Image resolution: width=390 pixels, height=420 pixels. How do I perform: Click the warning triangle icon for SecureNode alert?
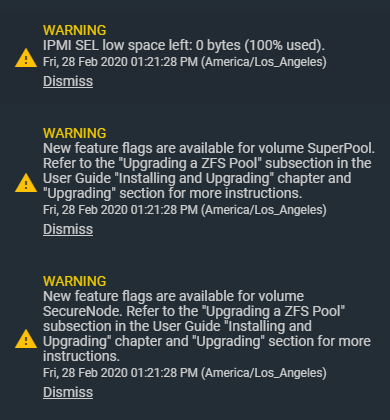(26, 339)
